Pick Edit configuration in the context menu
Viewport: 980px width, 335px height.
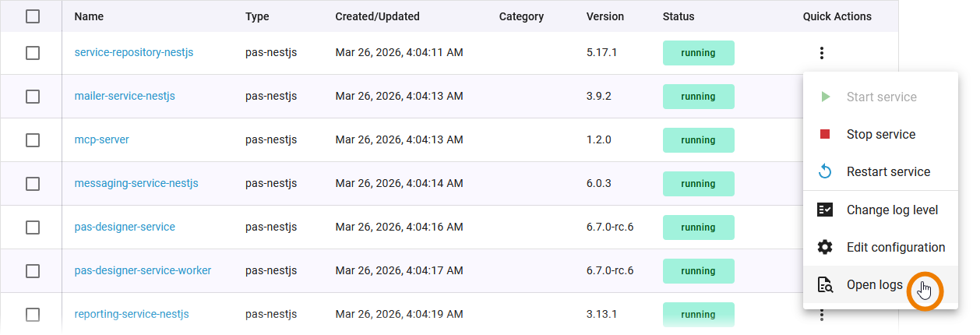pyautogui.click(x=895, y=247)
